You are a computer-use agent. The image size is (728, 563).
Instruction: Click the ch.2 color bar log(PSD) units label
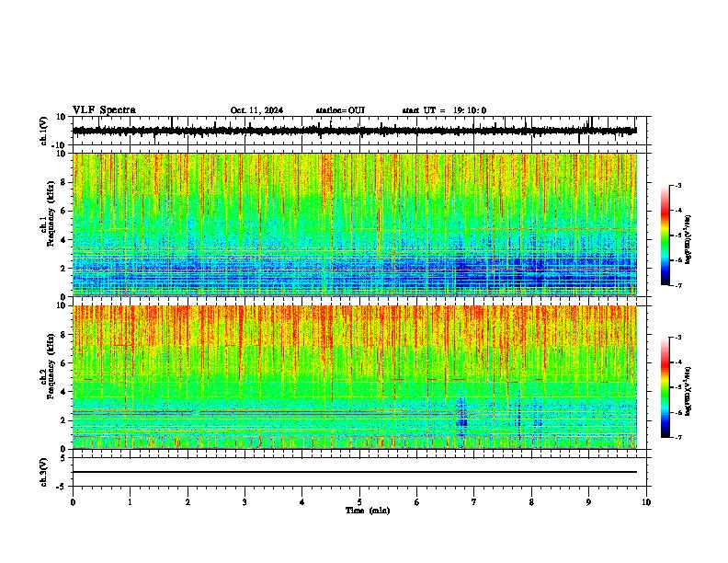pos(688,392)
